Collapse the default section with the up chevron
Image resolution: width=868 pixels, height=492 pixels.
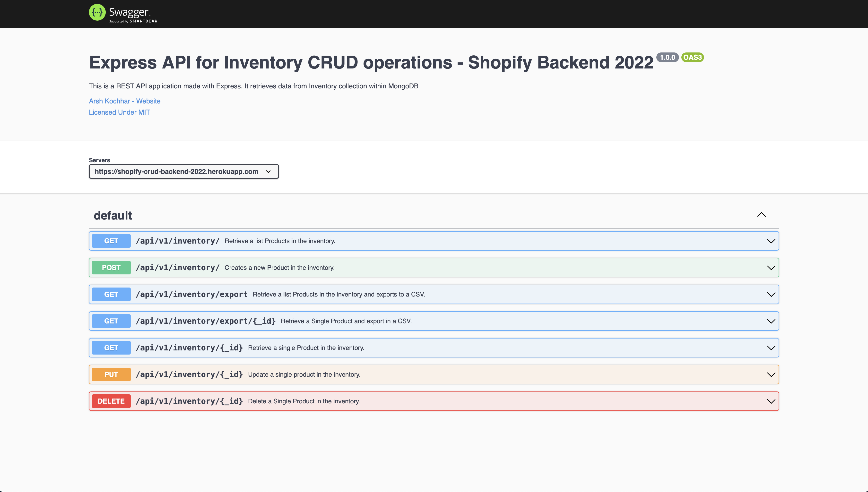761,215
